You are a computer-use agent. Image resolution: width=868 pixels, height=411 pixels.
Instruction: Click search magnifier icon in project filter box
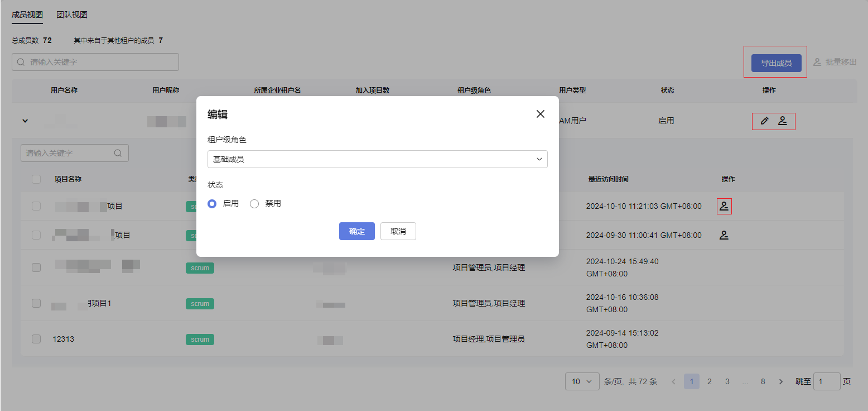coord(118,153)
